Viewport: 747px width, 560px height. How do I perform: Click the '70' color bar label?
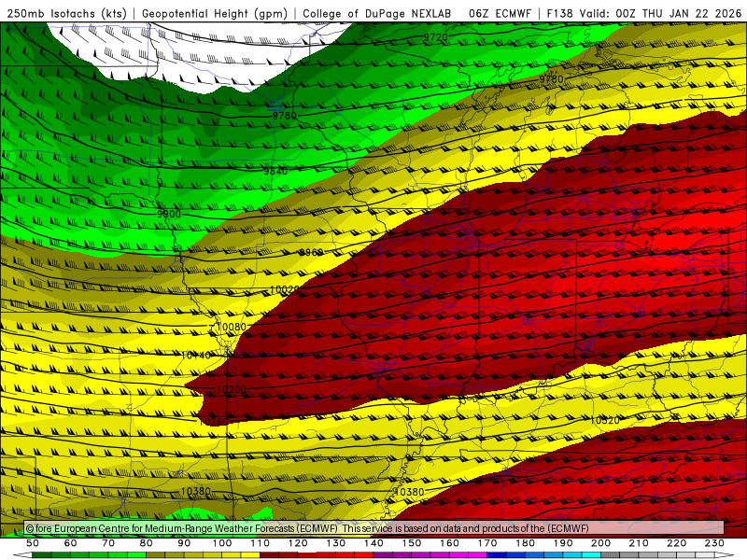click(x=108, y=543)
